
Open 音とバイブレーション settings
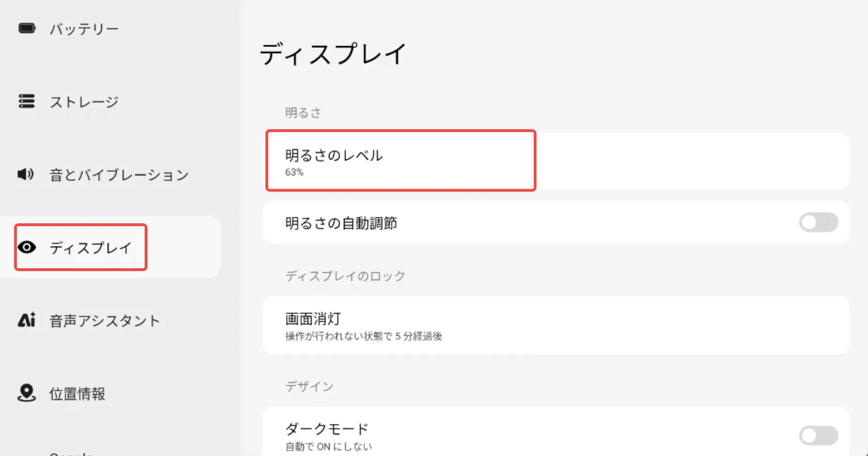[119, 175]
